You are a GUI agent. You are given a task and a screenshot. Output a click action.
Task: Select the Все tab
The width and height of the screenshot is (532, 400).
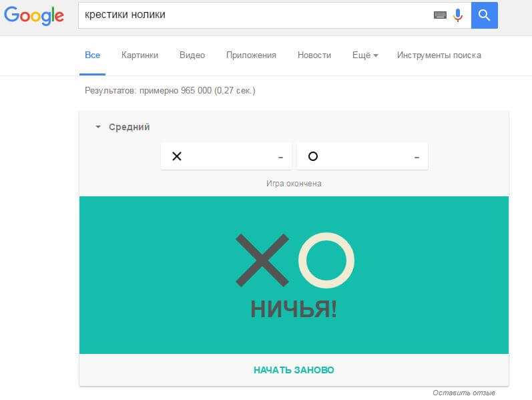coord(92,55)
